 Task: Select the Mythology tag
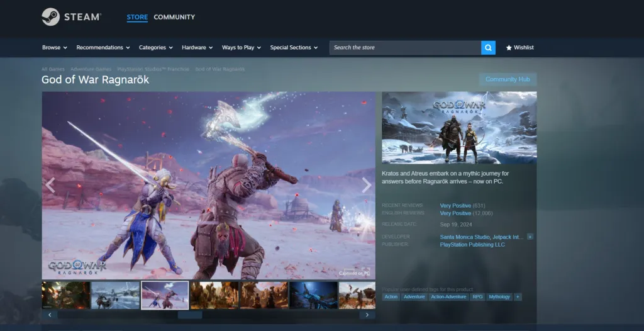[499, 297]
